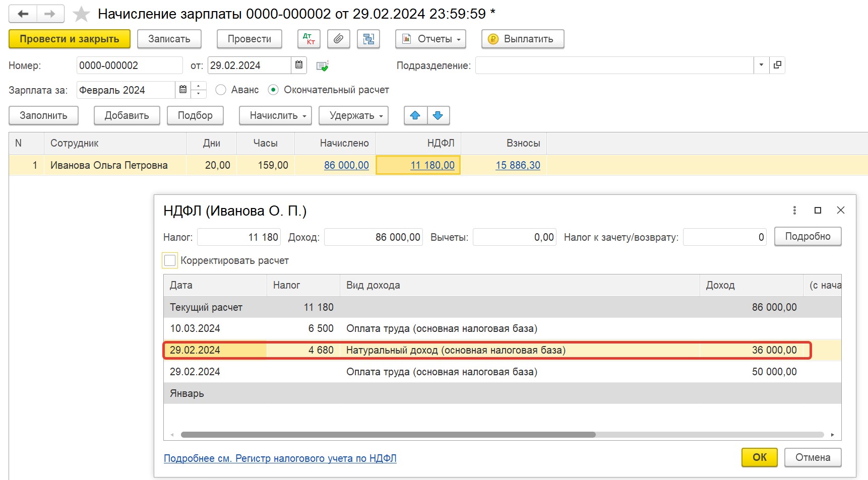
Task: Add document to favorites star
Action: click(x=81, y=14)
